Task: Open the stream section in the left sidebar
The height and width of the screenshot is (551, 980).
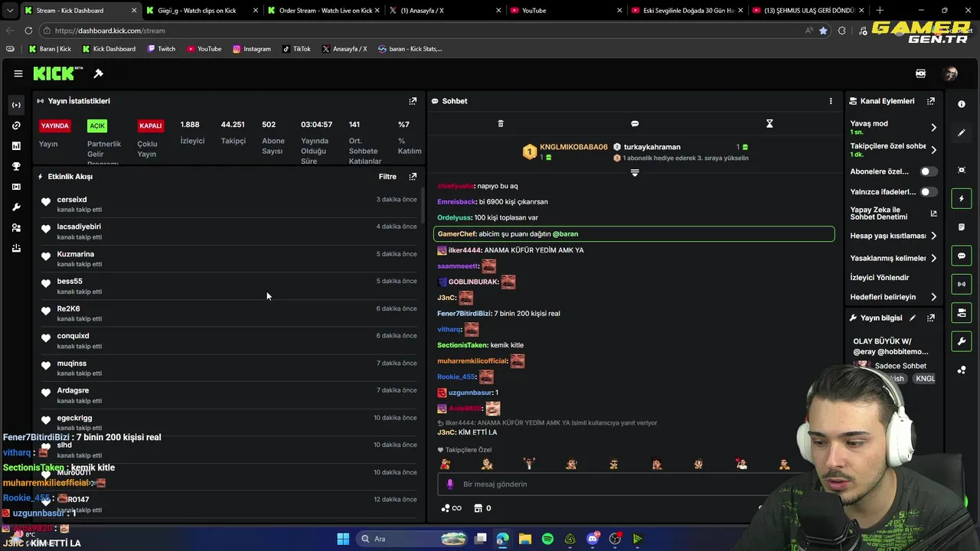Action: point(16,105)
